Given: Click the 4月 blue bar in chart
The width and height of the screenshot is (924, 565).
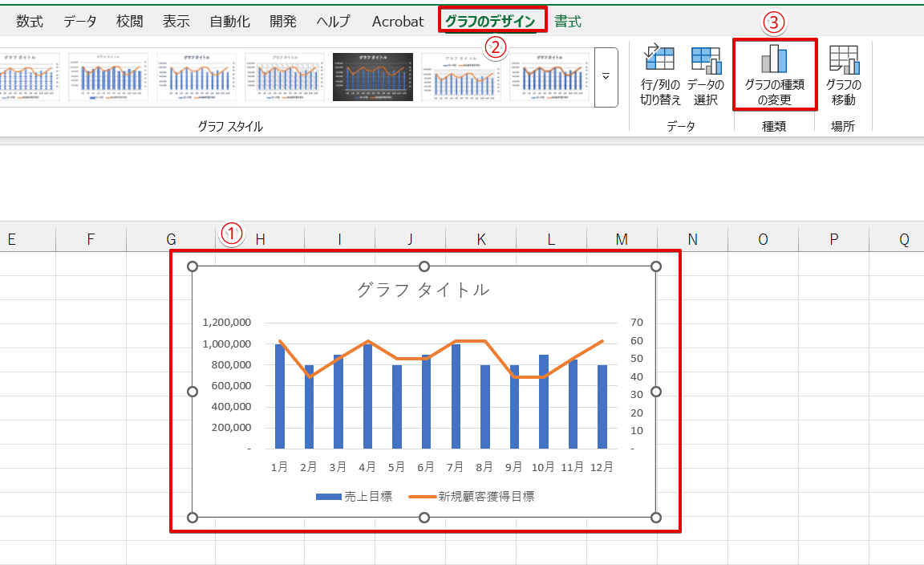Looking at the screenshot, I should [x=367, y=397].
